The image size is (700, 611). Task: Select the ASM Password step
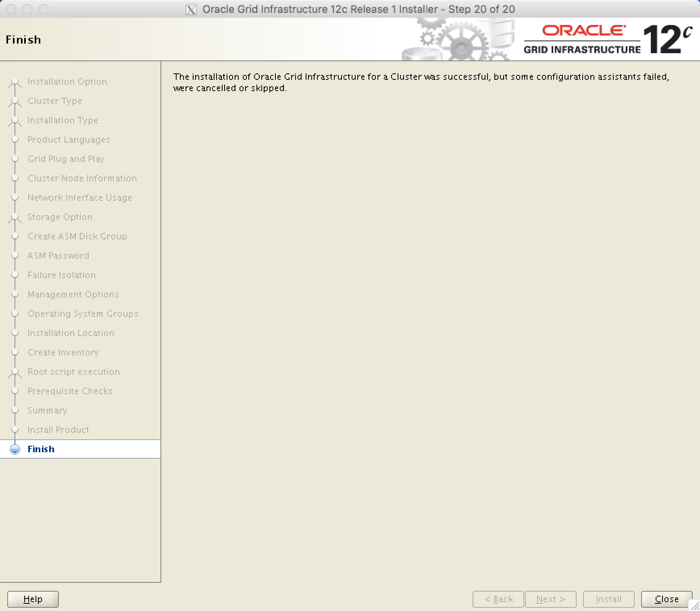(x=58, y=255)
